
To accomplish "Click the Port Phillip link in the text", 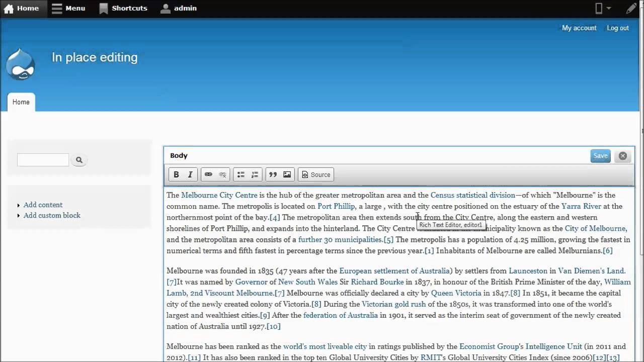I will (x=336, y=206).
